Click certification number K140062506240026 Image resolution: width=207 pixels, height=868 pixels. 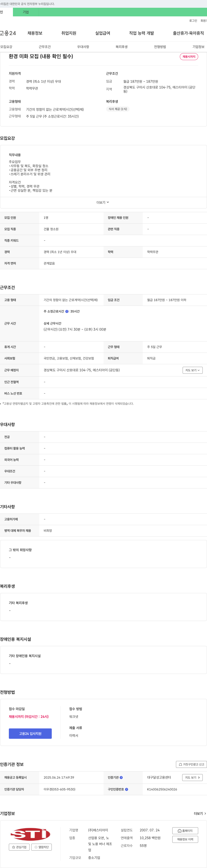pyautogui.click(x=162, y=789)
